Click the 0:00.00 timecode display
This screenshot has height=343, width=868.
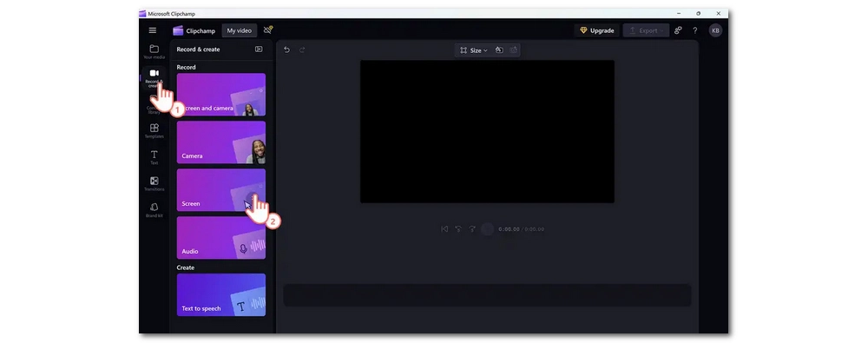(x=509, y=229)
